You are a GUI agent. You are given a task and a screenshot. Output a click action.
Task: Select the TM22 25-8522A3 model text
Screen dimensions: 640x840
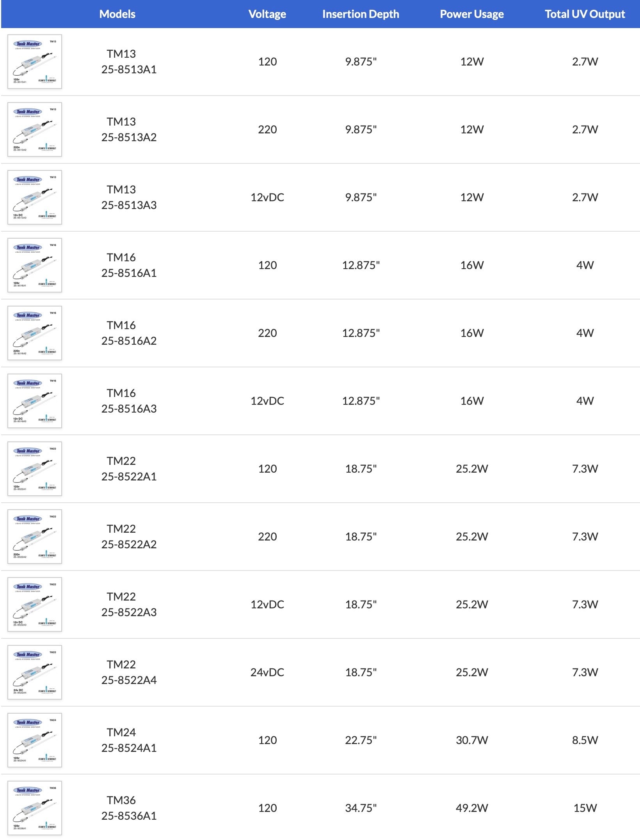pyautogui.click(x=129, y=604)
